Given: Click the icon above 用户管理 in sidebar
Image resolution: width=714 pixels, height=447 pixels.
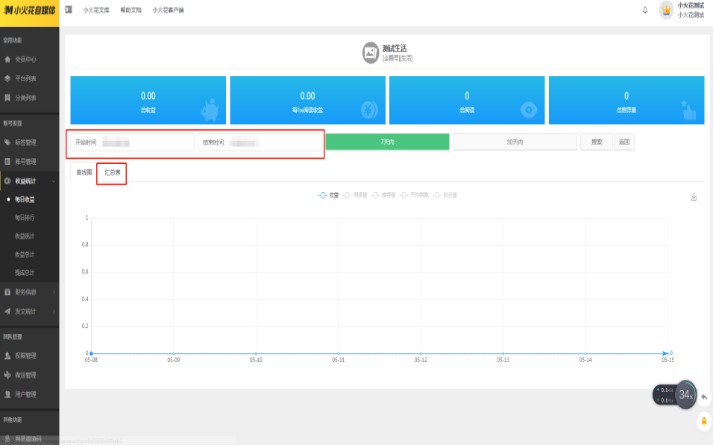Looking at the screenshot, I should point(7,375).
